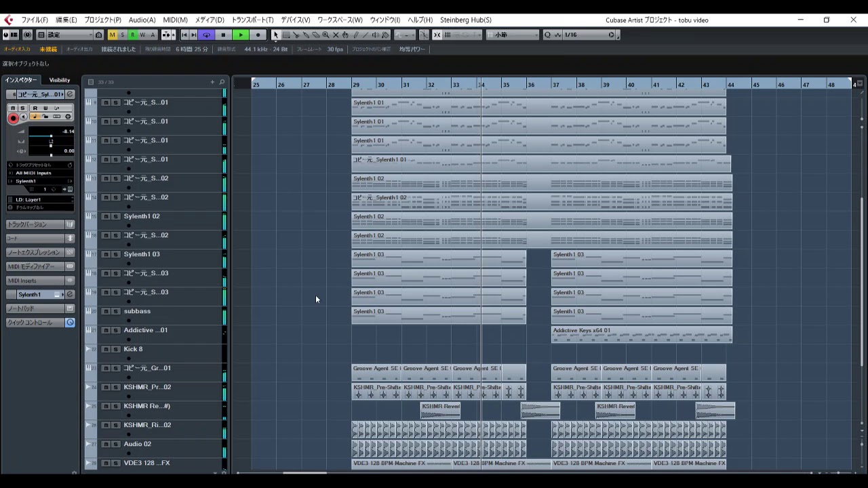Select the Draw pencil tool
868x488 pixels.
(x=355, y=35)
